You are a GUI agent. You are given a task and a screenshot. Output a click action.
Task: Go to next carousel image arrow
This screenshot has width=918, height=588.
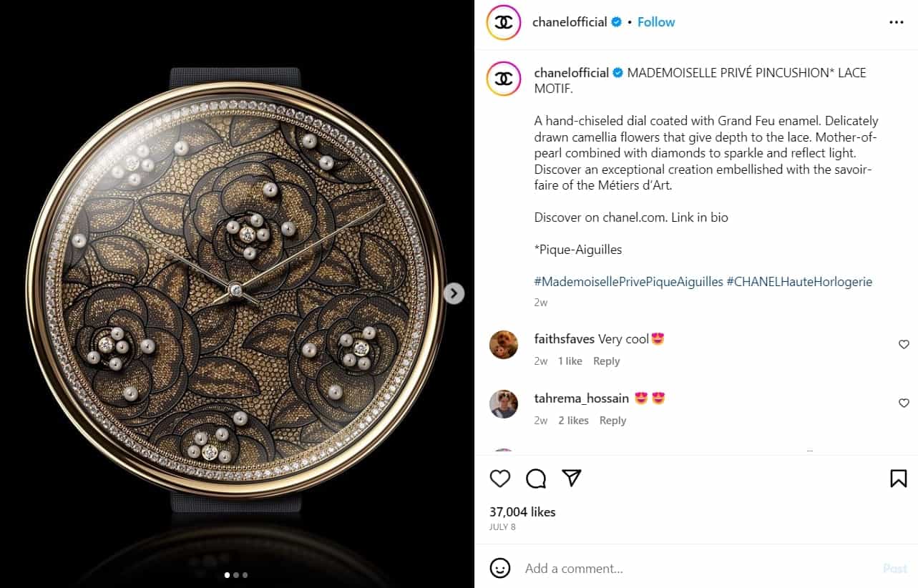pos(454,294)
